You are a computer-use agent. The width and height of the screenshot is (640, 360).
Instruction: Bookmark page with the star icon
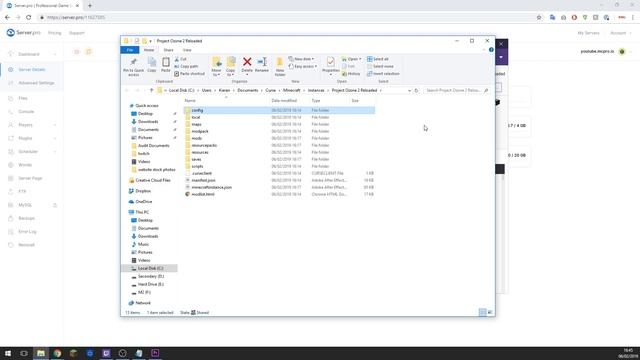[539, 18]
